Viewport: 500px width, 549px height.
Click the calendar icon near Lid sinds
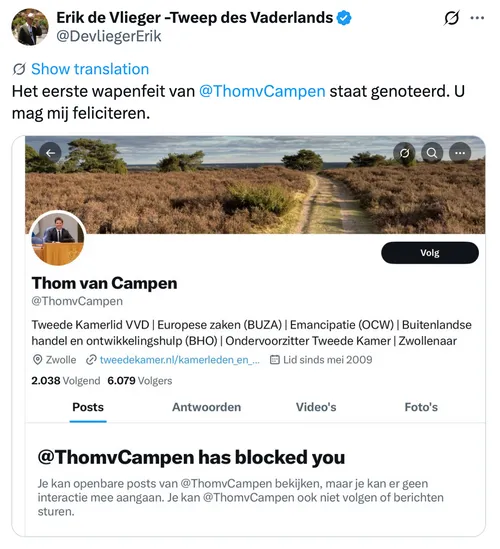pos(275,360)
